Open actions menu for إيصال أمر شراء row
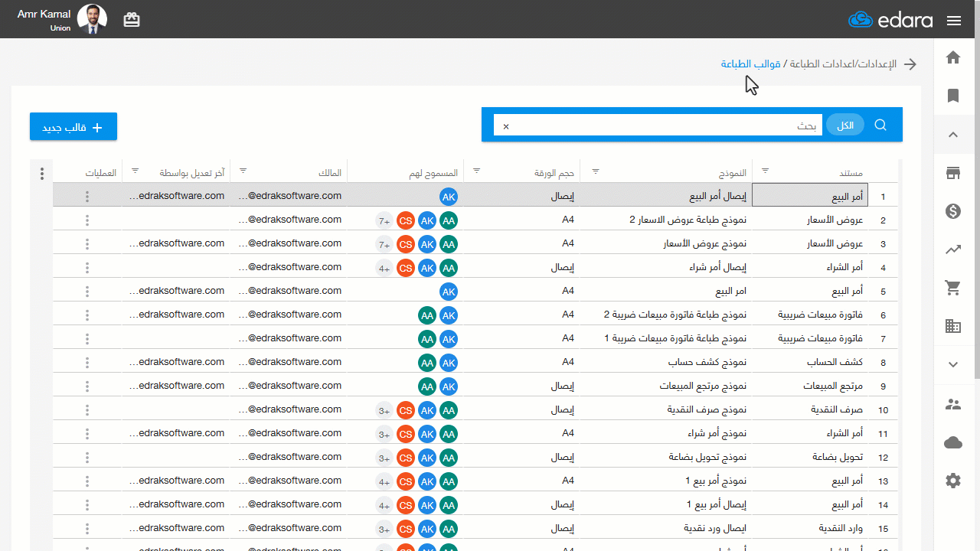This screenshot has width=980, height=551. tap(87, 267)
